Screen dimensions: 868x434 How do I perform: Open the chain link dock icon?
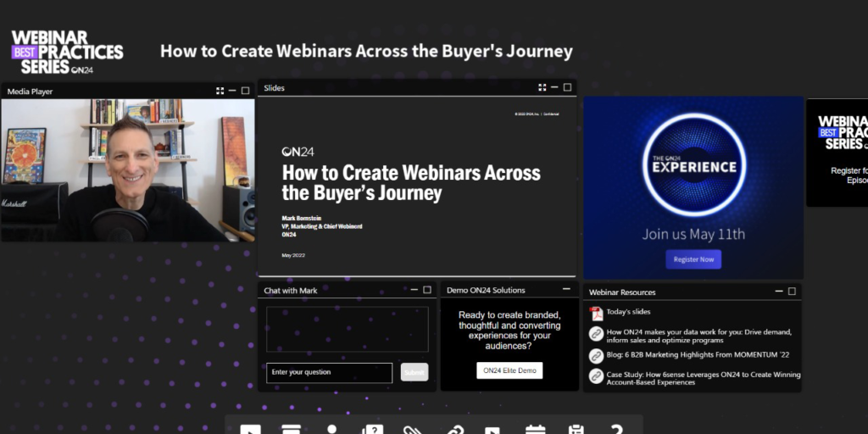tap(454, 429)
